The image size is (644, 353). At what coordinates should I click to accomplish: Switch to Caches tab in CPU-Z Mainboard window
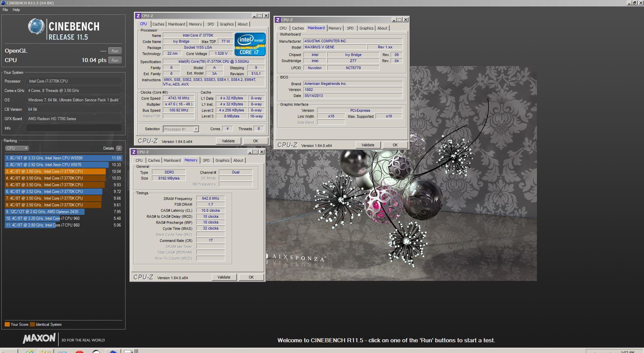tap(298, 28)
